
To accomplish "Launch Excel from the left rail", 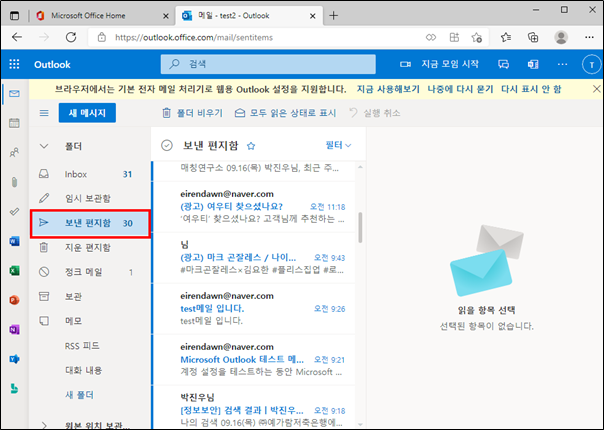I will pyautogui.click(x=14, y=270).
